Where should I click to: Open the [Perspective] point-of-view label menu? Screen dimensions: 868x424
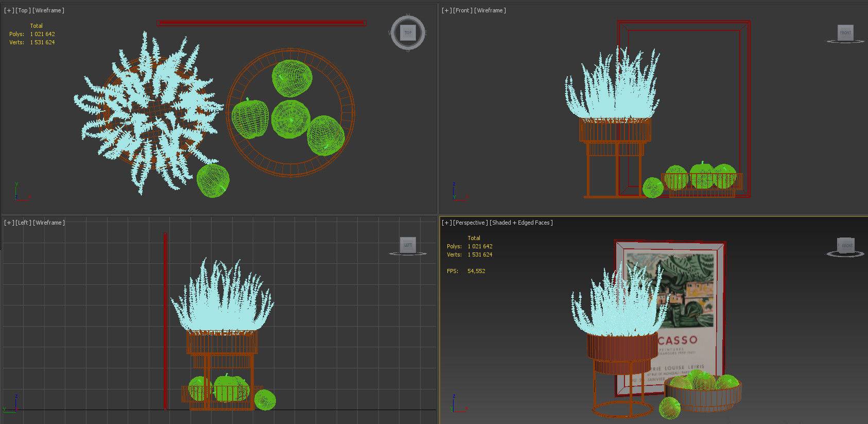point(471,223)
